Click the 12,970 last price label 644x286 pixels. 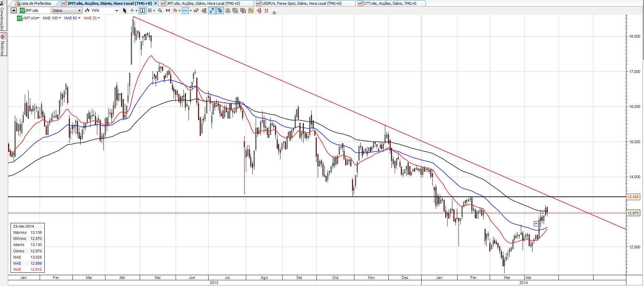633,213
